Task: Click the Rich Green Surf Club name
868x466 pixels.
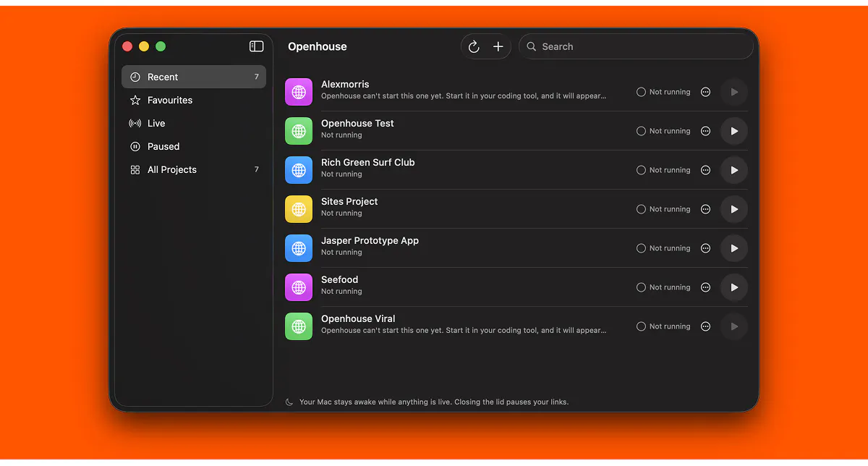Action: (368, 162)
